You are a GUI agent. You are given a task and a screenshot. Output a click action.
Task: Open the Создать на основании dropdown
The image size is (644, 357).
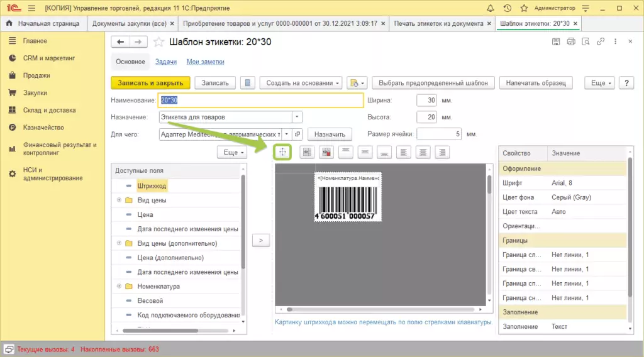(x=303, y=83)
